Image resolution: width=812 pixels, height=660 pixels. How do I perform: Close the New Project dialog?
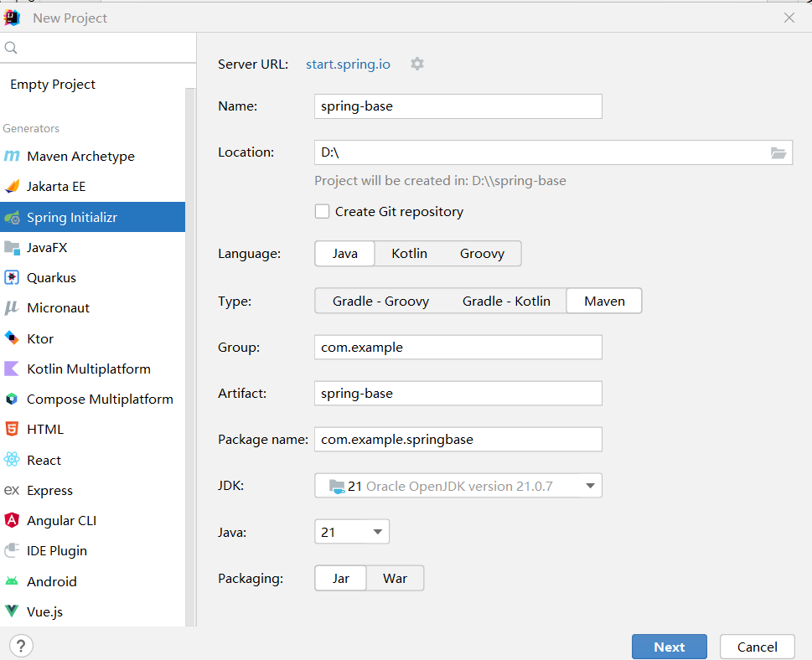(789, 18)
